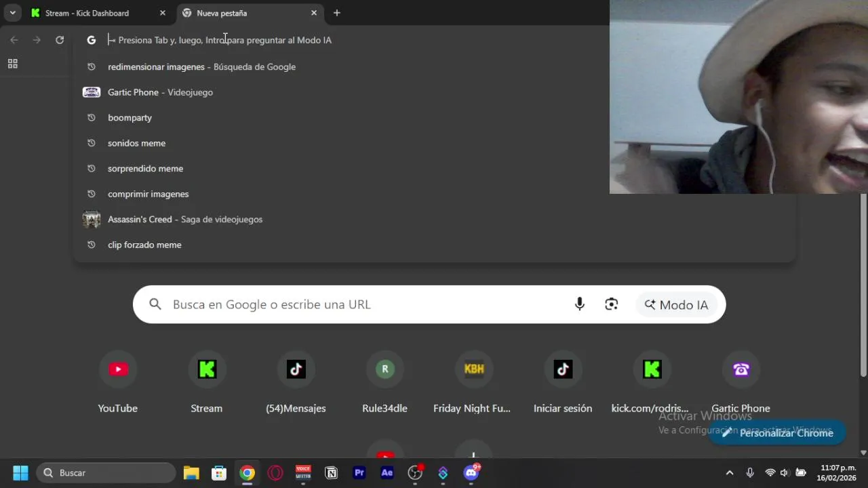Choose the sorprendido meme suggestion
This screenshot has height=488, width=868.
pyautogui.click(x=434, y=168)
